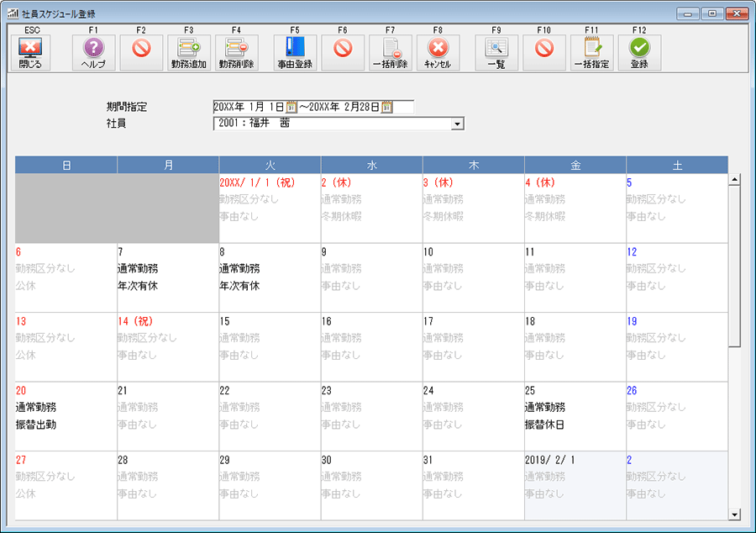Click the vertical scrollbar thumb

coord(734,266)
